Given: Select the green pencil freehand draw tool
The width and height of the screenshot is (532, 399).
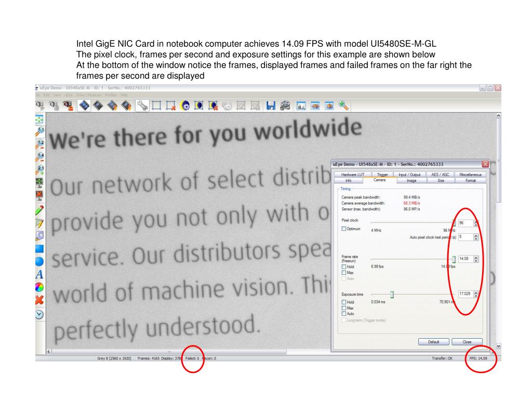Looking at the screenshot, I should click(39, 210).
